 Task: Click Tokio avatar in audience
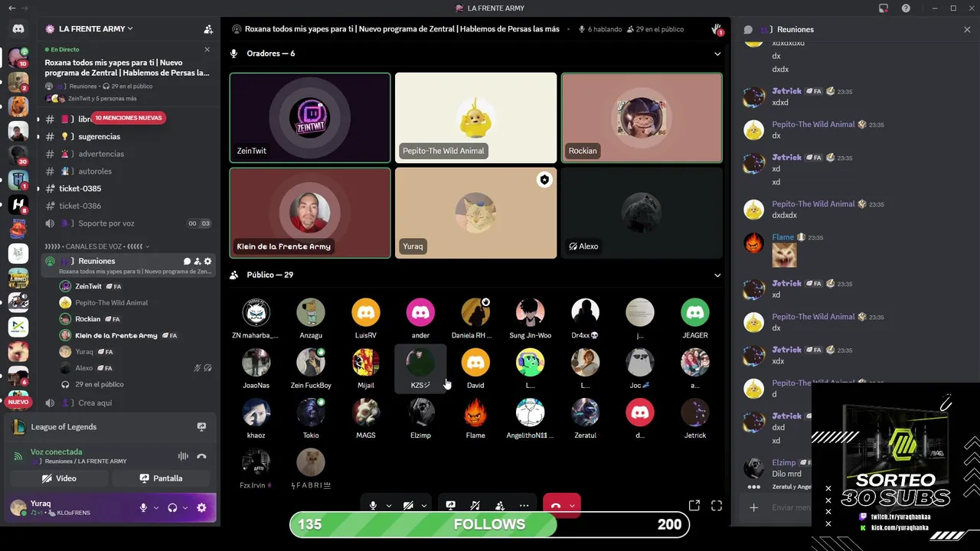[x=311, y=413]
